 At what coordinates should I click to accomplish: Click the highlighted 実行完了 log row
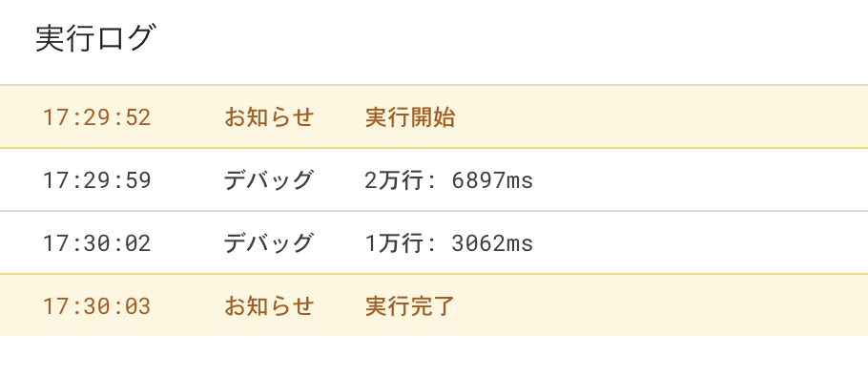pos(434,305)
